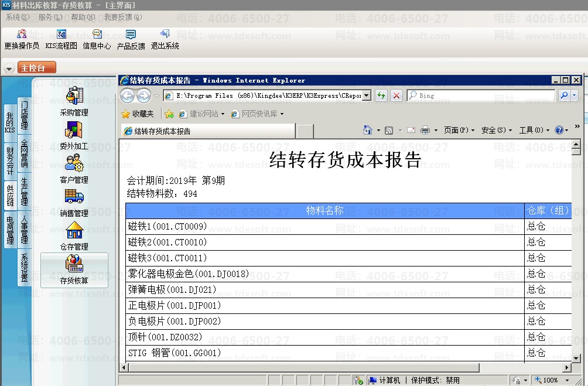Open the 100% zoom level control
This screenshot has height=386, width=588.
point(553,380)
